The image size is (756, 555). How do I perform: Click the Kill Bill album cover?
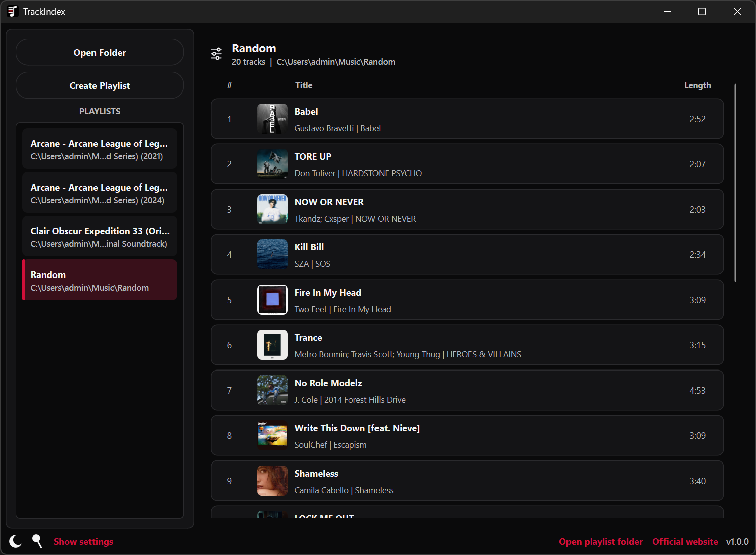272,254
